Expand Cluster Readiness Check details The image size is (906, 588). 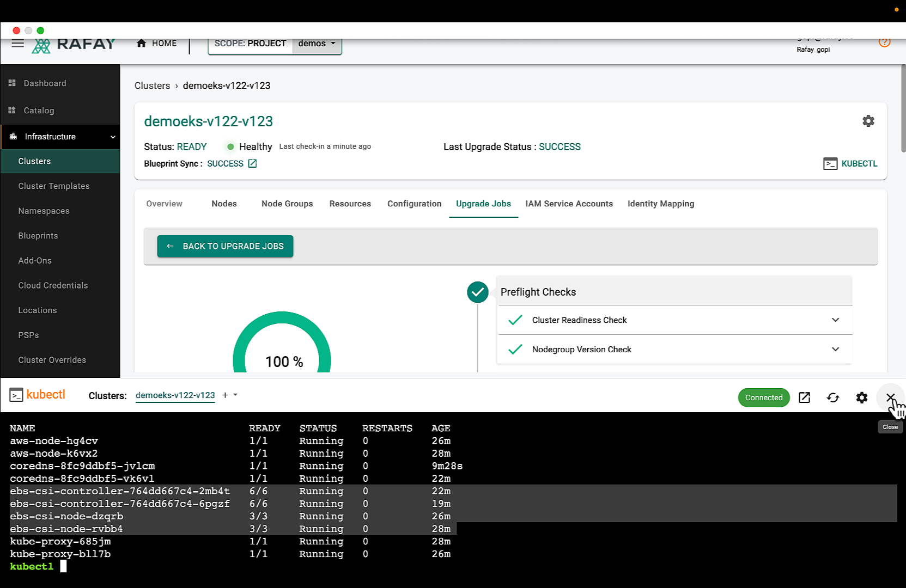pyautogui.click(x=835, y=320)
